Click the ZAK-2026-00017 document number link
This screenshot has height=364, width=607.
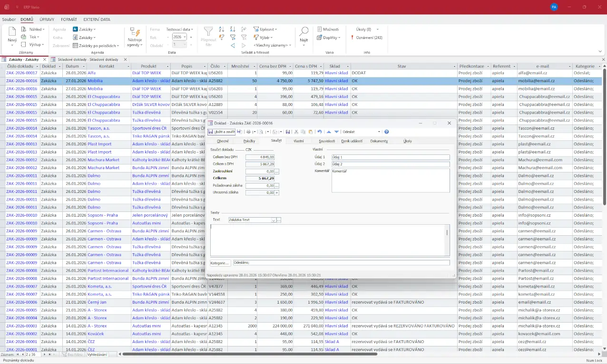[x=21, y=73]
